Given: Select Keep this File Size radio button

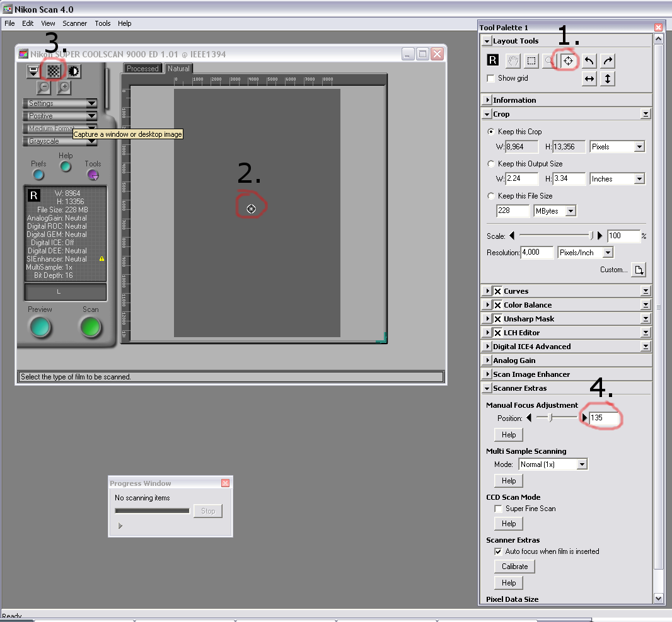Looking at the screenshot, I should coord(491,196).
